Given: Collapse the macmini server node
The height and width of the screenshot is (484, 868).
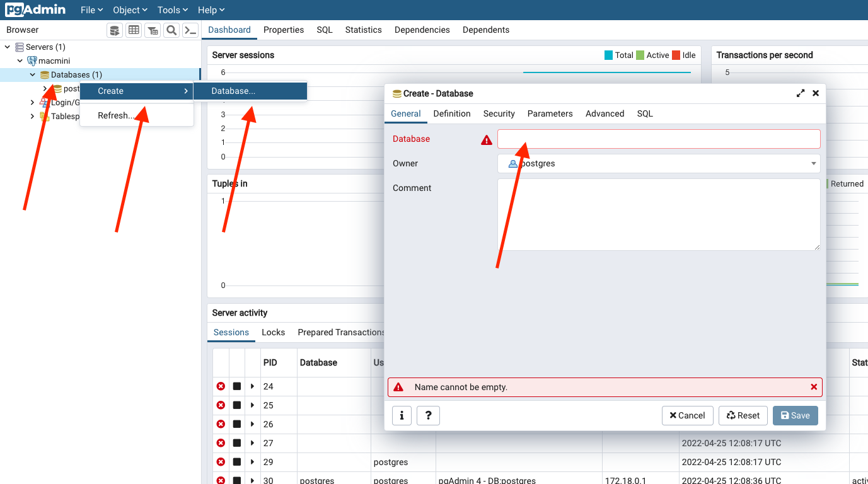Looking at the screenshot, I should click(20, 61).
